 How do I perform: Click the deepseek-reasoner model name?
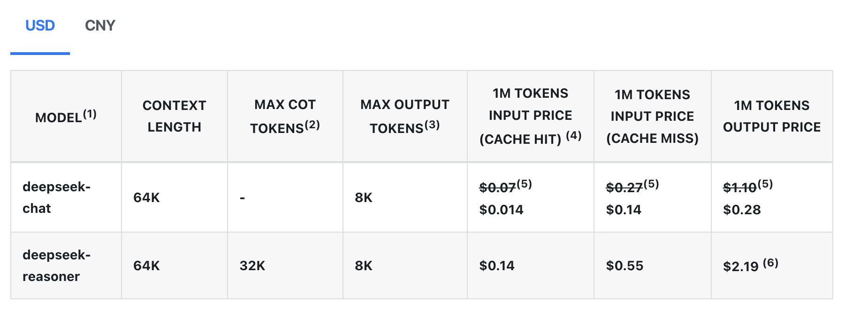pos(56,265)
